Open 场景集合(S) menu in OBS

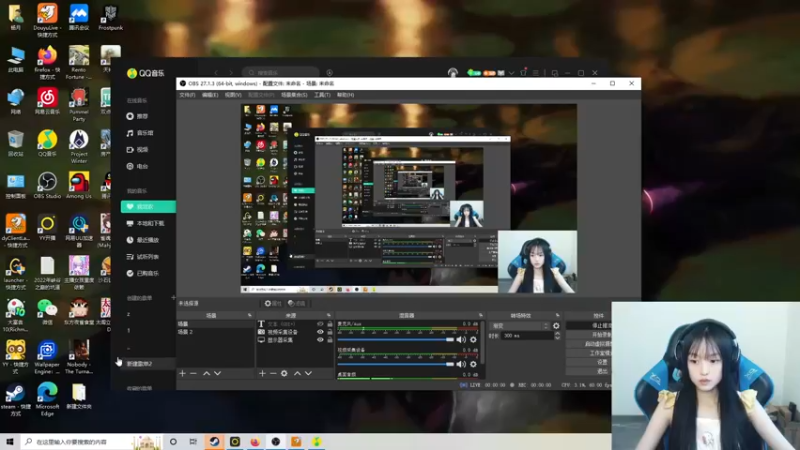[x=294, y=95]
